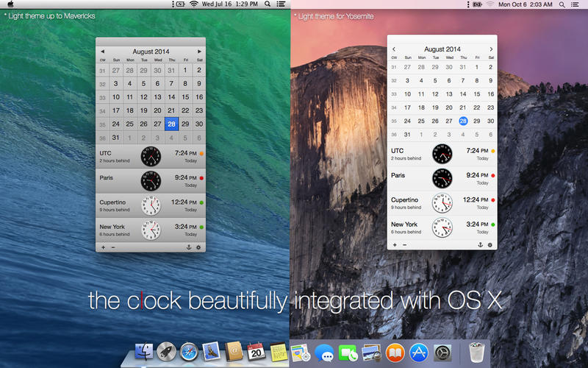
Task: Click green status dot beside New York in Yosemite widget
Action: (492, 224)
